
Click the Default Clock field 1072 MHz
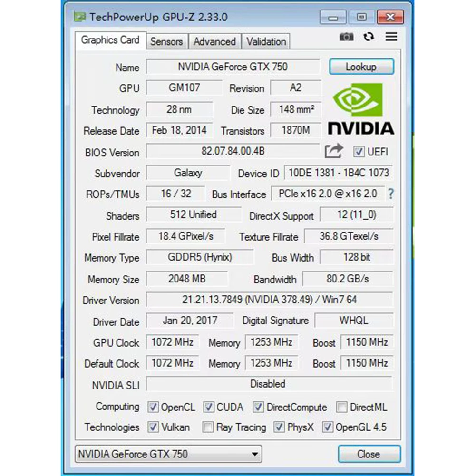173,363
